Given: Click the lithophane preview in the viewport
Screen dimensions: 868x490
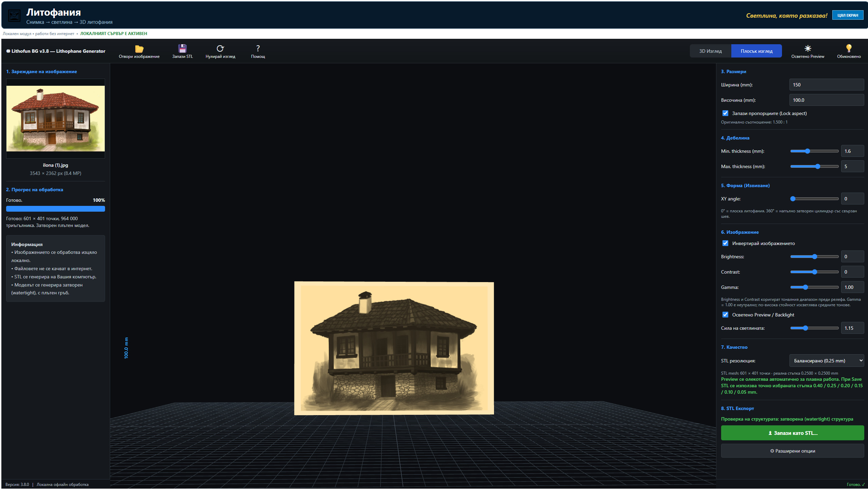Looking at the screenshot, I should click(394, 348).
